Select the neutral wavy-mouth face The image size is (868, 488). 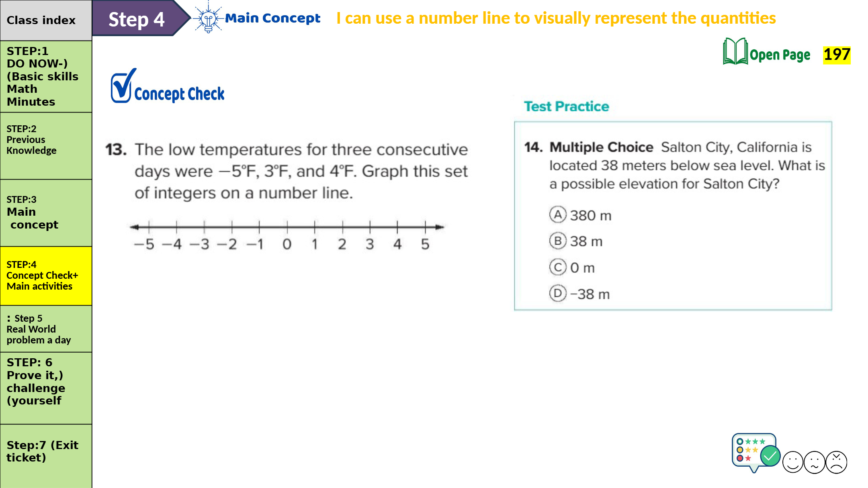pos(815,462)
